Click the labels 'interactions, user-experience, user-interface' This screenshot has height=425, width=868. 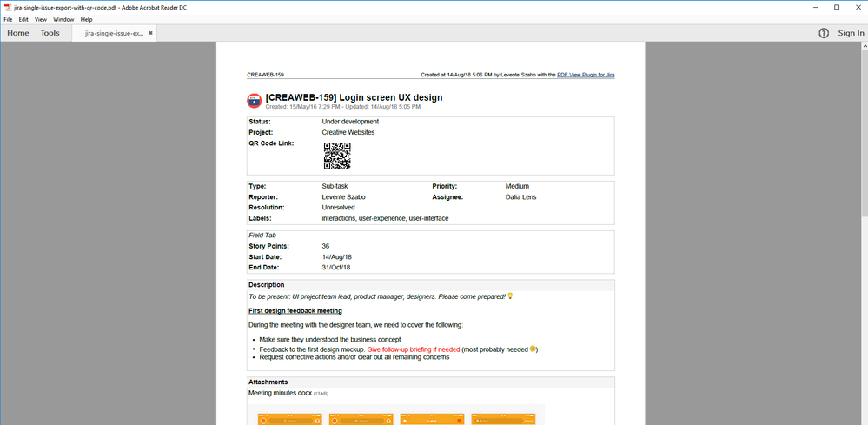(385, 219)
